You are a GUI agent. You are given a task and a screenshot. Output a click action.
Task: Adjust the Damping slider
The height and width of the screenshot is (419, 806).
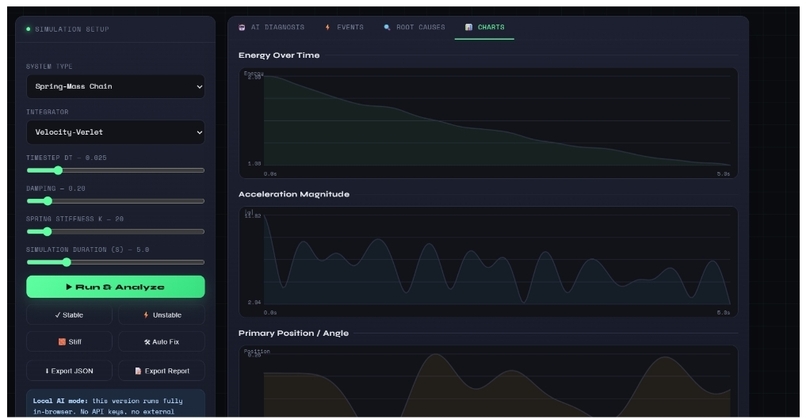[115, 201]
